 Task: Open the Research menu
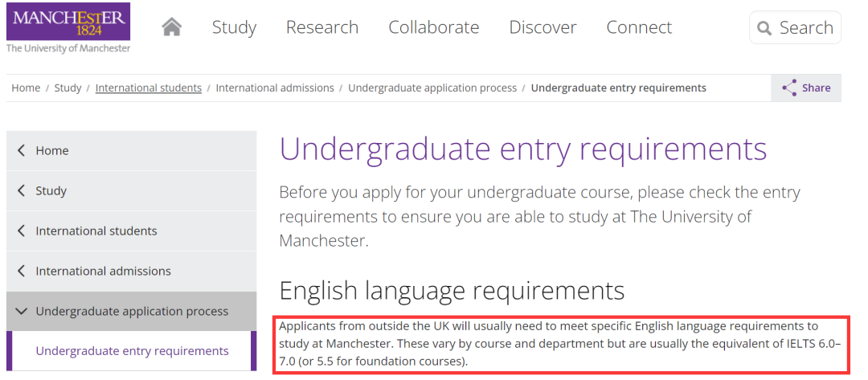(x=322, y=27)
